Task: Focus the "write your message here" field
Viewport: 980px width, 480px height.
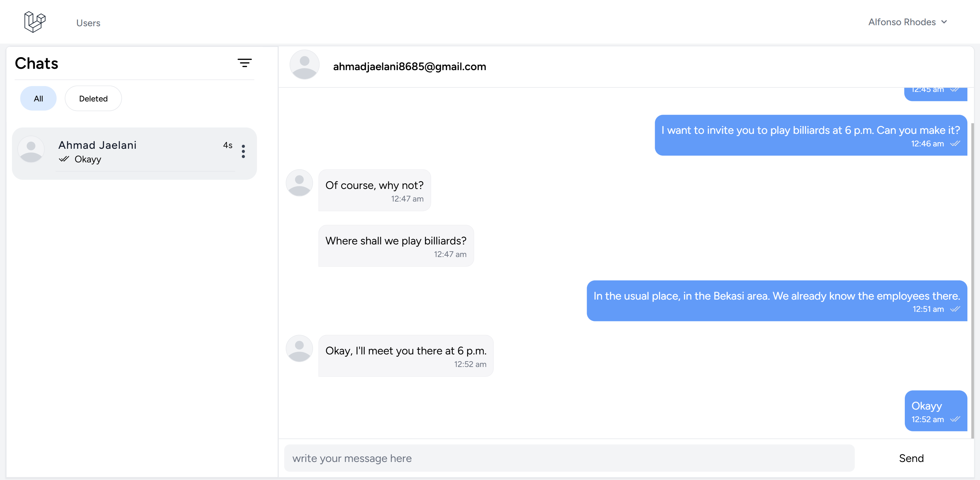Action: pos(569,458)
